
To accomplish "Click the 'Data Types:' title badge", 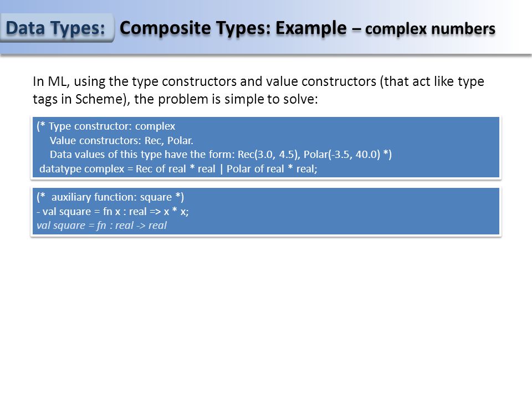I will 57,28.
